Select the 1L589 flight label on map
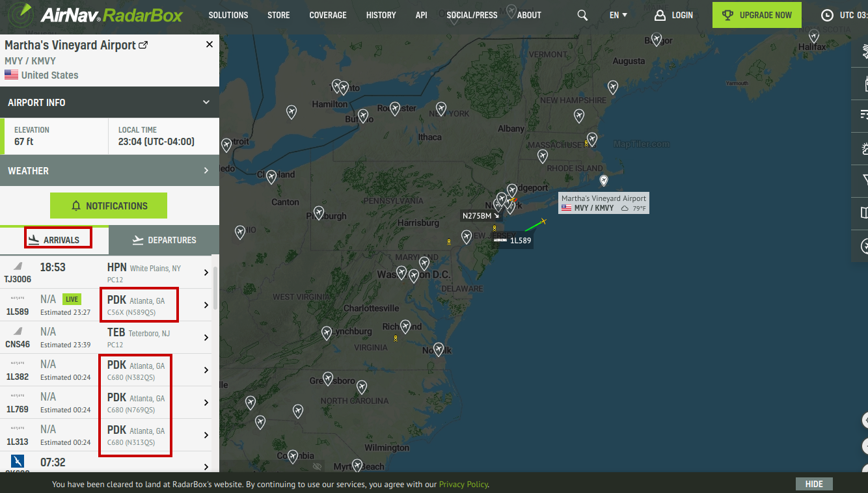Viewport: 868px width, 493px height. [x=513, y=241]
